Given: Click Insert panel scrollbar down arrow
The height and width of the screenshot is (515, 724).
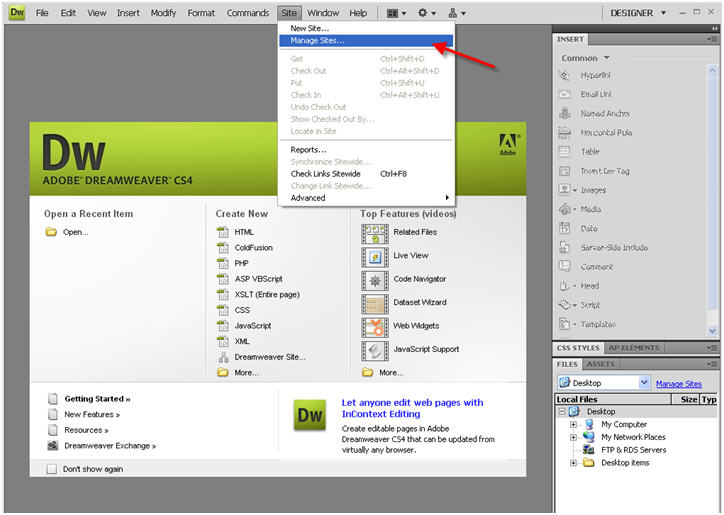Looking at the screenshot, I should [x=712, y=331].
